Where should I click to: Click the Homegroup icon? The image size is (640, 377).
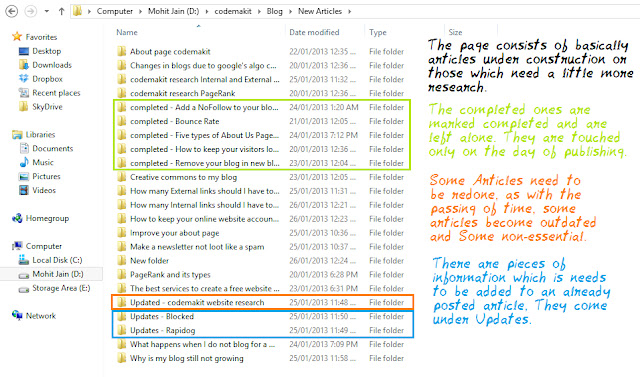coord(17,218)
